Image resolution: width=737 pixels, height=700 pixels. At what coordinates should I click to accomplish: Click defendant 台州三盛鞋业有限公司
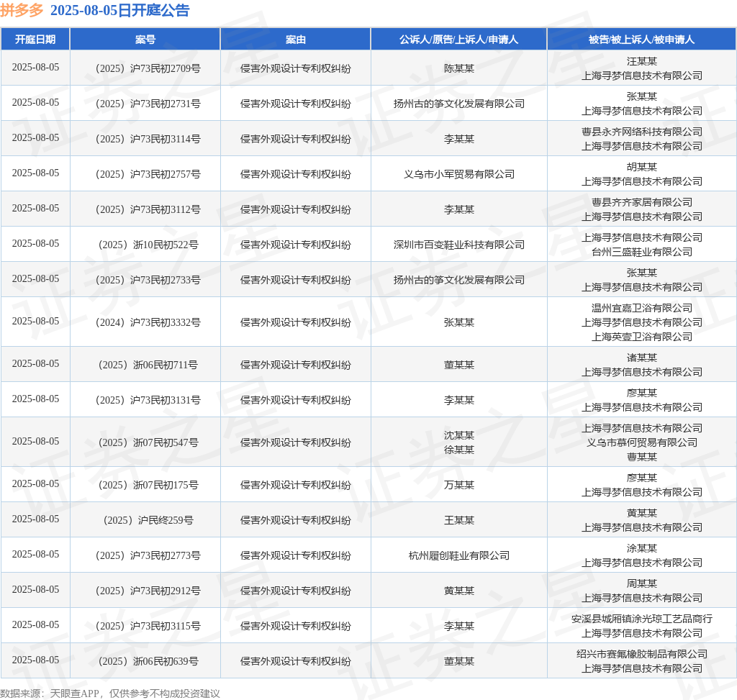click(641, 252)
